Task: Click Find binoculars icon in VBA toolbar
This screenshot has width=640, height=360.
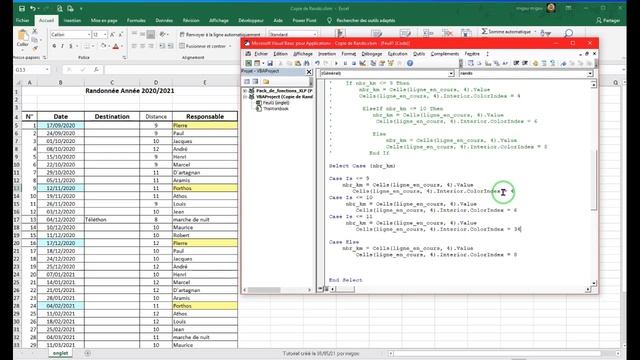Action: 307,63
